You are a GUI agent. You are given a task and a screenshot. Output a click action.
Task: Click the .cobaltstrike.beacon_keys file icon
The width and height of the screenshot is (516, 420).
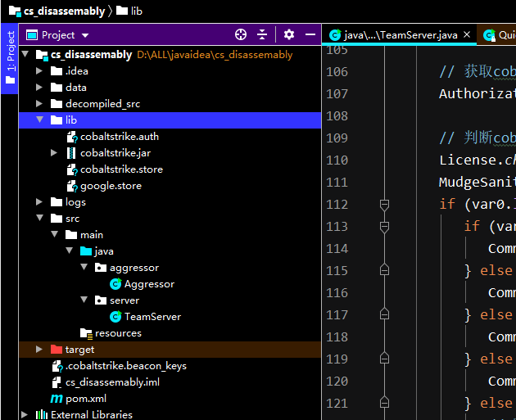coord(57,366)
